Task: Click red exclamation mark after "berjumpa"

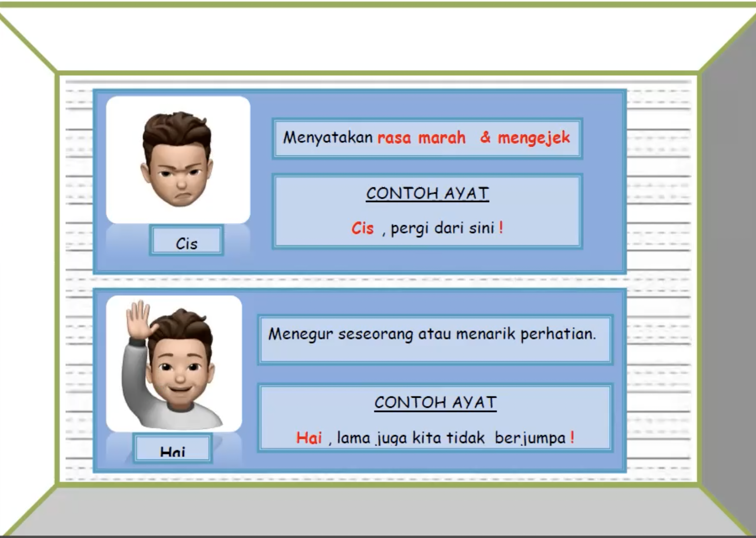Action: click(x=572, y=438)
